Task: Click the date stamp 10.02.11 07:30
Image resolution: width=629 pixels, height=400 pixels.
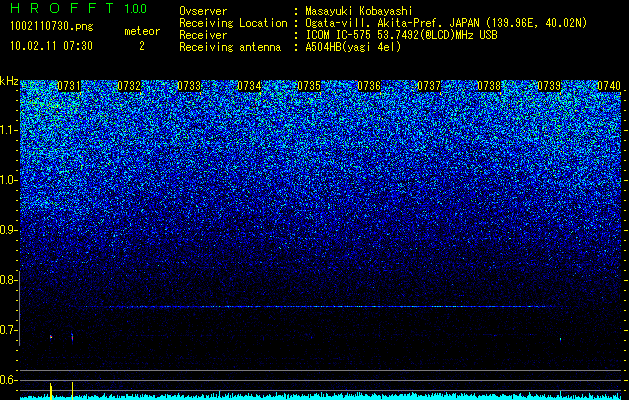Action: pyautogui.click(x=51, y=46)
